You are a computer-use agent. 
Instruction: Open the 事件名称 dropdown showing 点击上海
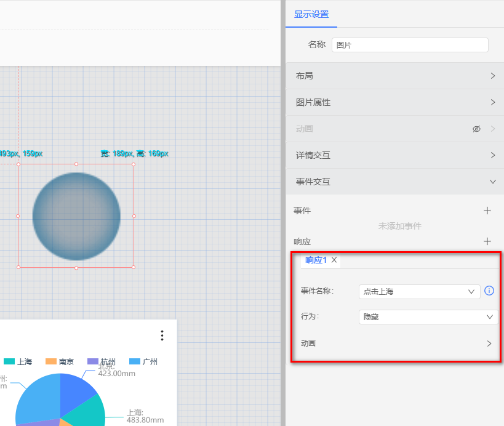(419, 291)
